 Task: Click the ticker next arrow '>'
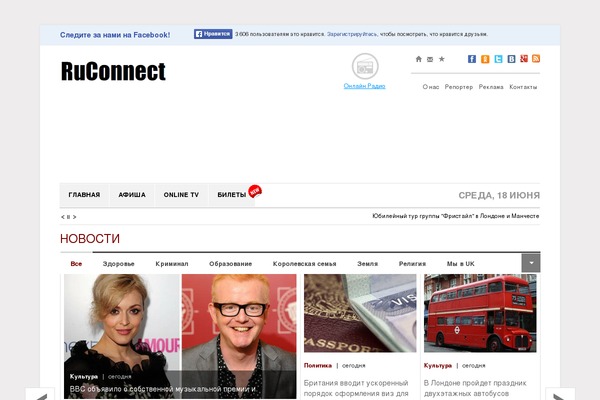pos(74,217)
